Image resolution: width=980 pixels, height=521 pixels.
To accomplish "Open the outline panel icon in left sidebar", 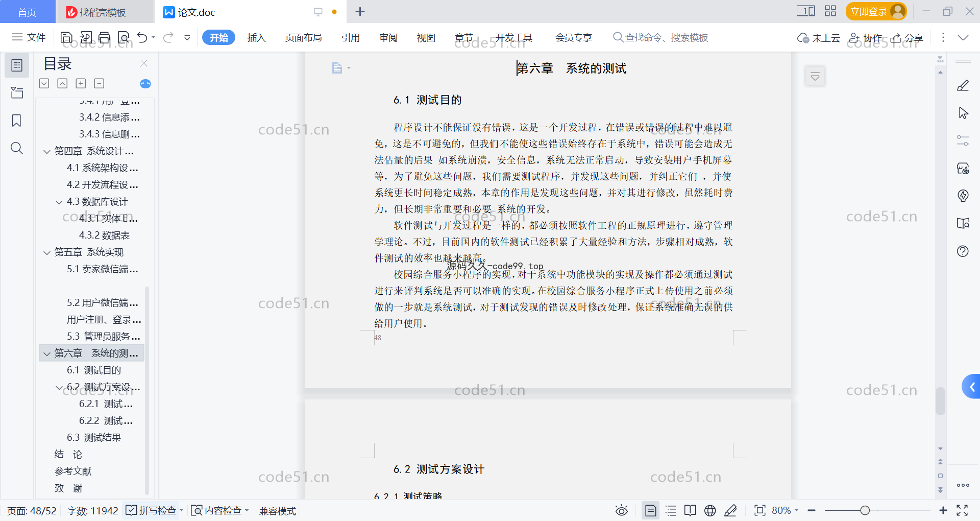I will tap(17, 65).
